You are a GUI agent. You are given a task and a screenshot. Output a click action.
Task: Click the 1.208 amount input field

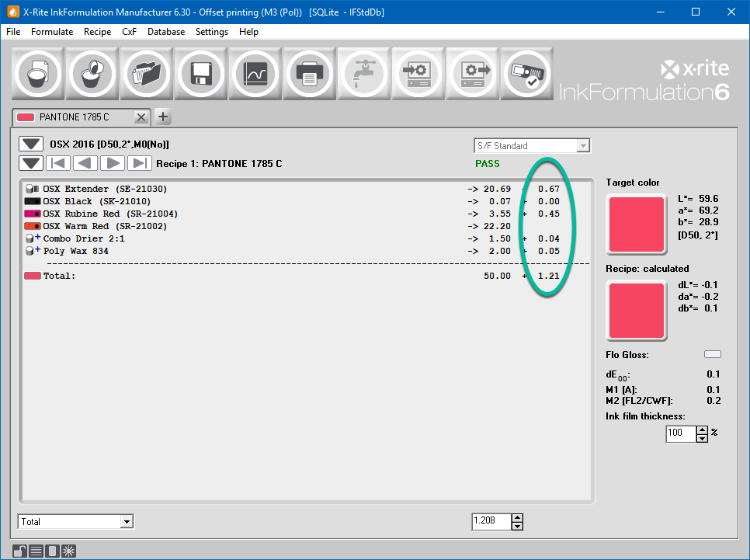pos(491,521)
